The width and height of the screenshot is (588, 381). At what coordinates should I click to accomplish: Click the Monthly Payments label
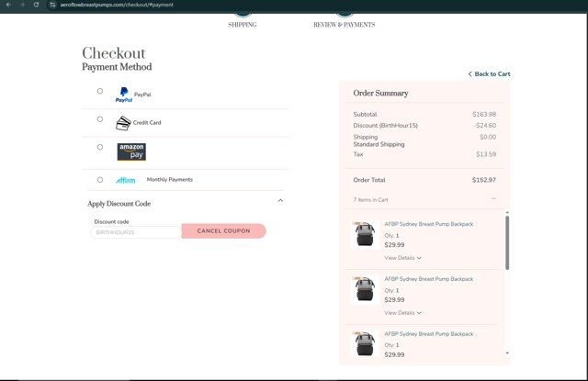pyautogui.click(x=169, y=179)
